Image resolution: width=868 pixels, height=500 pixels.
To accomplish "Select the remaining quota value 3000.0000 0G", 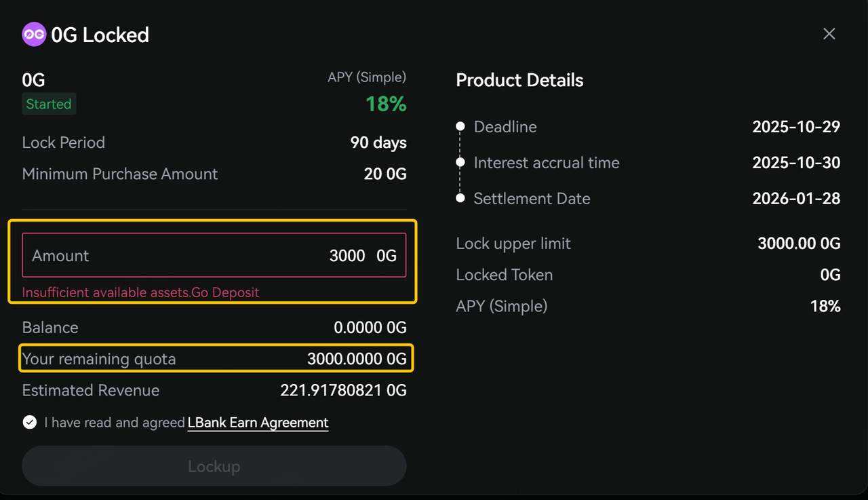I will (357, 360).
